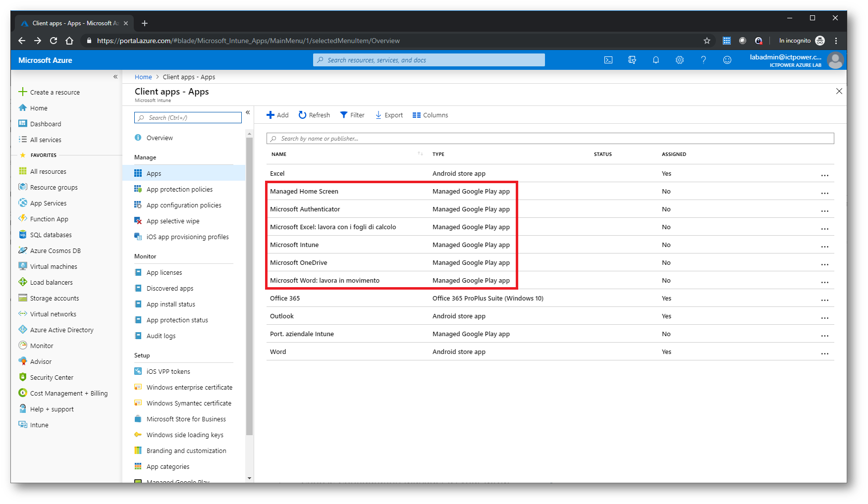868x504 pixels.
Task: Click Add app button
Action: click(x=277, y=115)
